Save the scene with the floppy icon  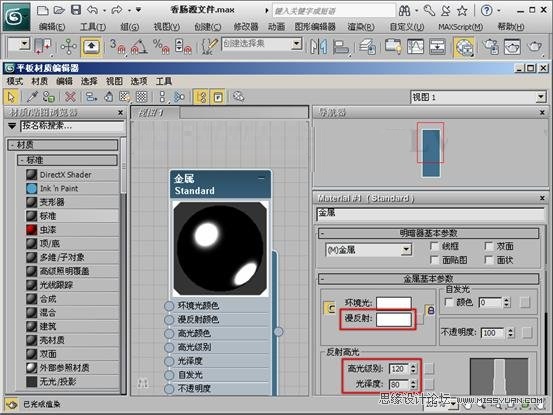76,10
